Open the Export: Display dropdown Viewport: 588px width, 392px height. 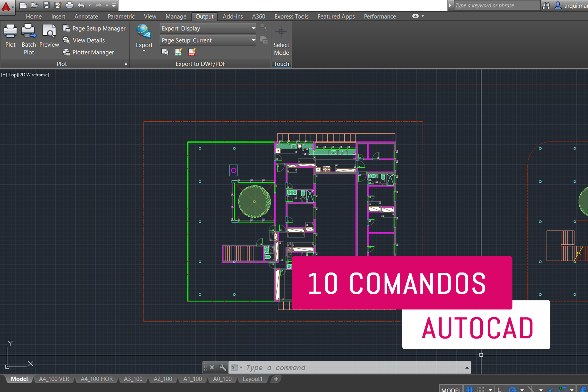point(208,28)
